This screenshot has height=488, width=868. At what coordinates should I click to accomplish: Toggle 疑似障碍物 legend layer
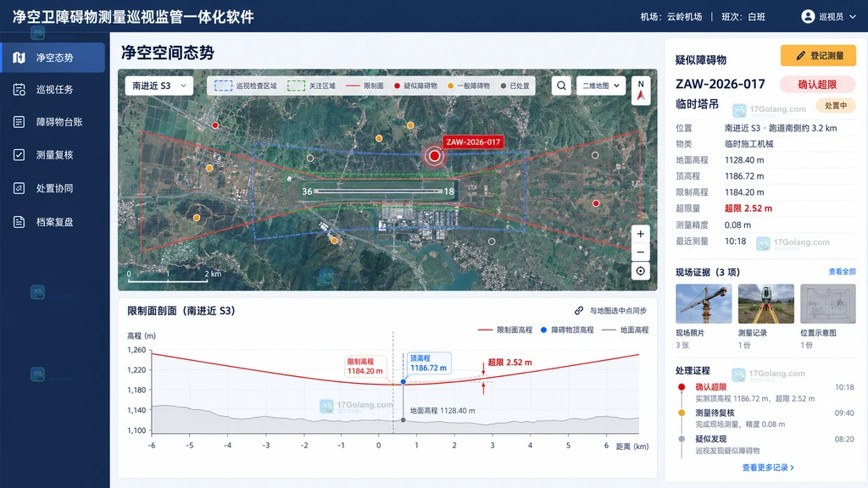[415, 86]
